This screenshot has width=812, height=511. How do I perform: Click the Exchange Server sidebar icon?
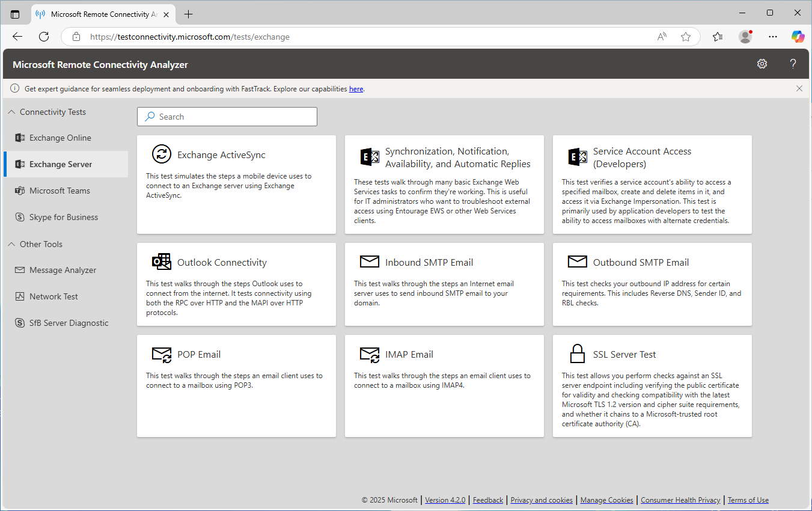[x=20, y=164]
